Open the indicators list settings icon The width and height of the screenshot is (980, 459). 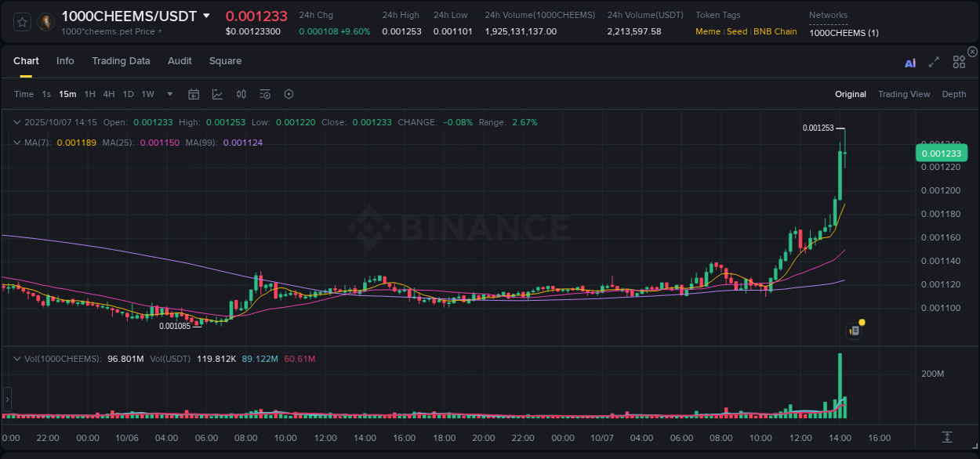[x=265, y=93]
